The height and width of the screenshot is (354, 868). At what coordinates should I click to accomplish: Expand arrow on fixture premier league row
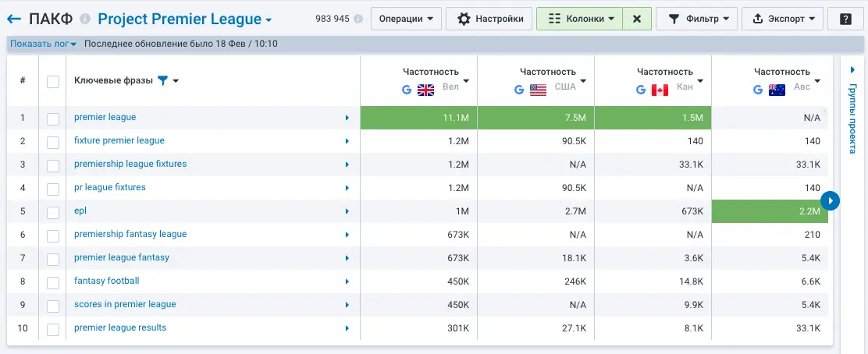pyautogui.click(x=347, y=141)
